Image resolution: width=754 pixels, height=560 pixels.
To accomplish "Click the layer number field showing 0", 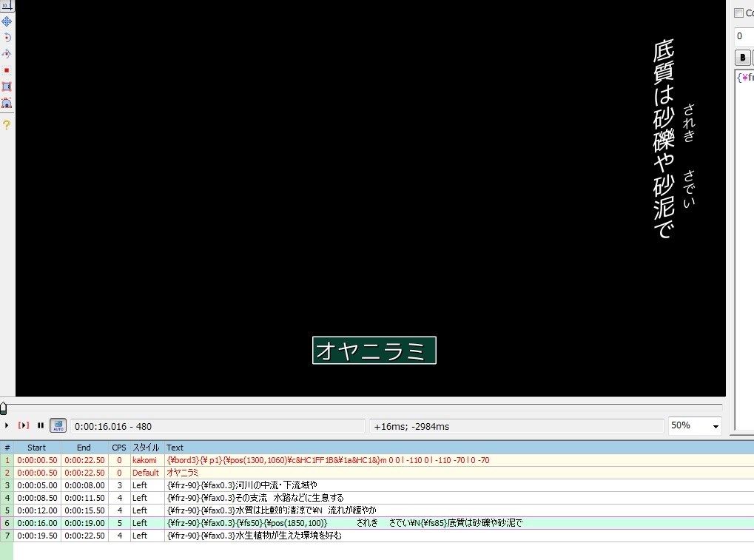I will coord(744,36).
